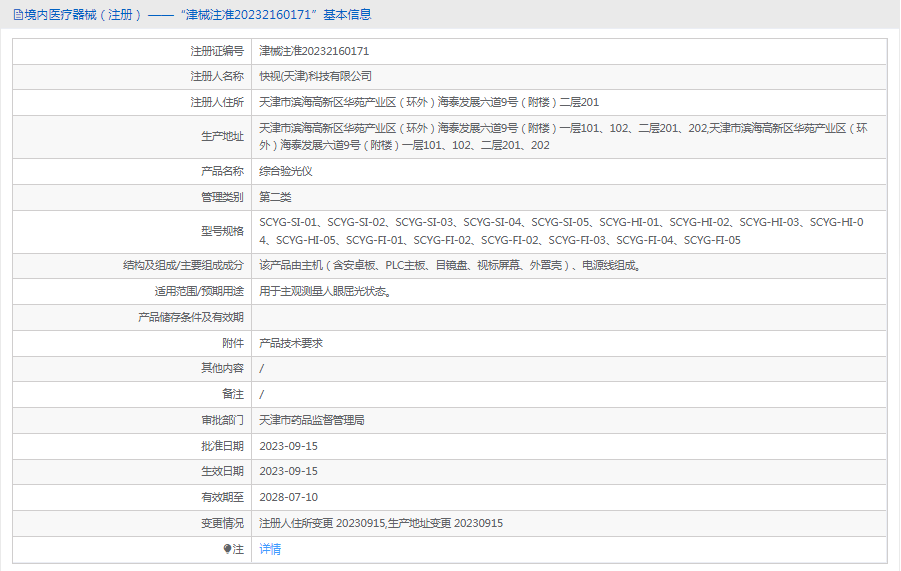The height and width of the screenshot is (571, 901).
Task: Select expiry date 2028-07-10
Action: point(288,497)
